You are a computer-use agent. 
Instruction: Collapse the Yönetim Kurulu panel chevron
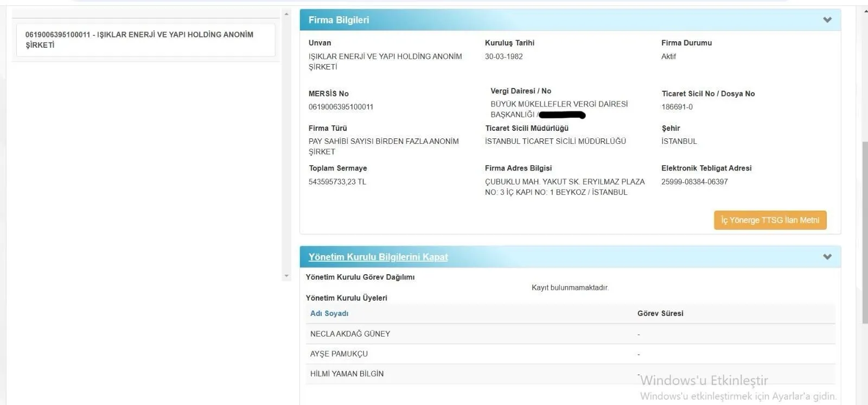pyautogui.click(x=827, y=257)
